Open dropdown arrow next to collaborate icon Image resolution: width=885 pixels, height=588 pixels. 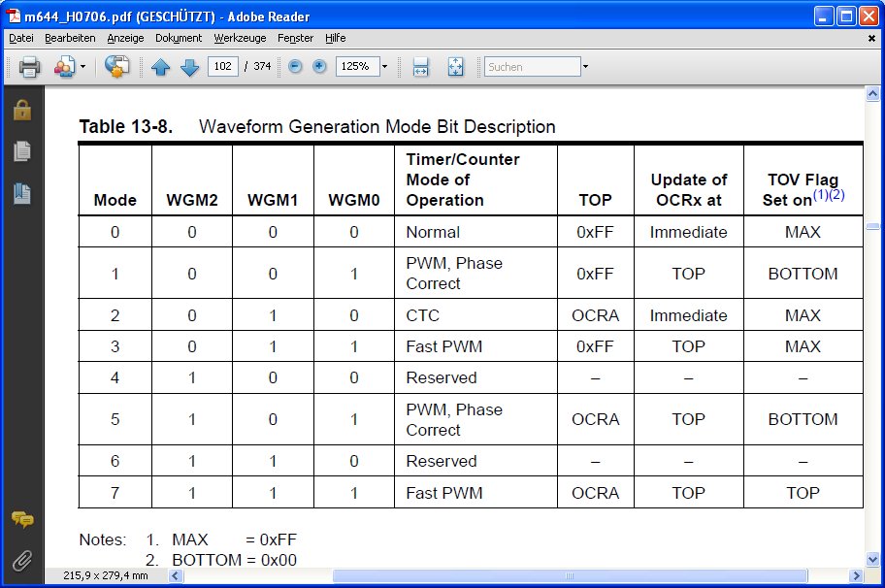tap(83, 67)
